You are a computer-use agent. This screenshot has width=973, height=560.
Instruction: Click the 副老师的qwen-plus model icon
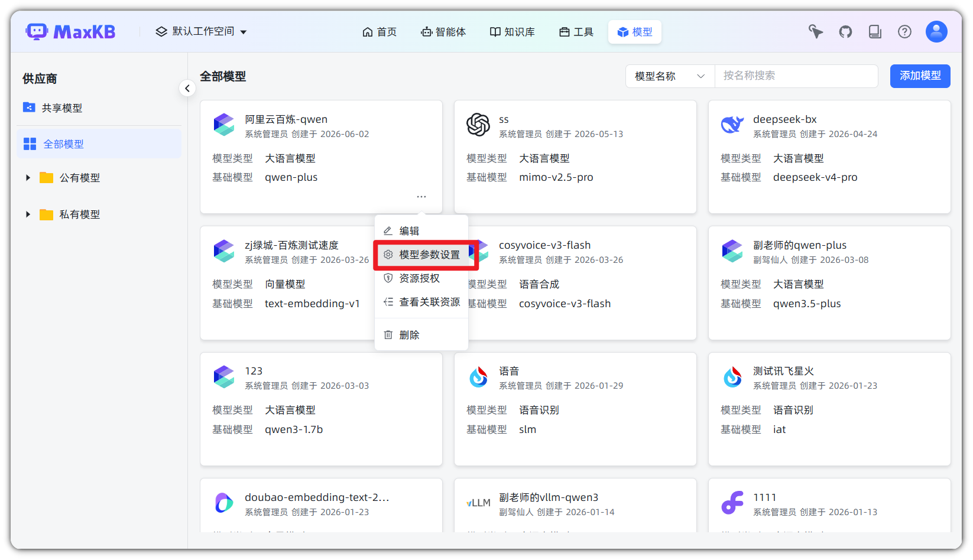pos(732,250)
